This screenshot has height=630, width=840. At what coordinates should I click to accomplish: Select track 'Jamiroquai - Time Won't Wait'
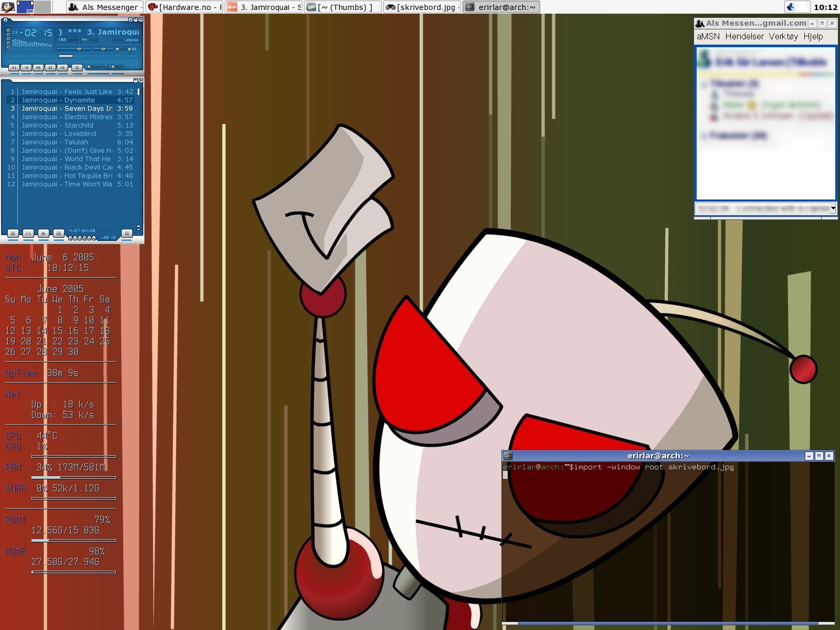(70, 184)
